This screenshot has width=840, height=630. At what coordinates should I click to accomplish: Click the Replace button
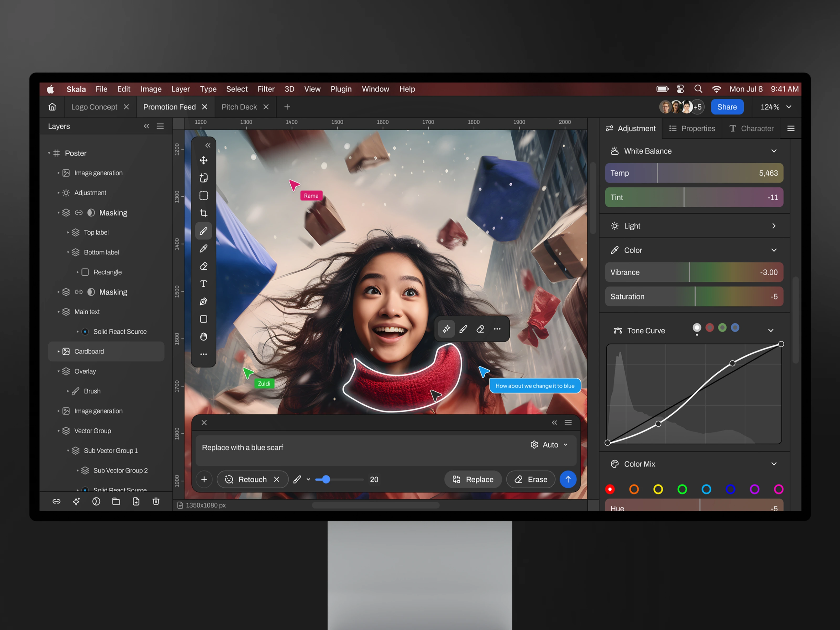(473, 479)
